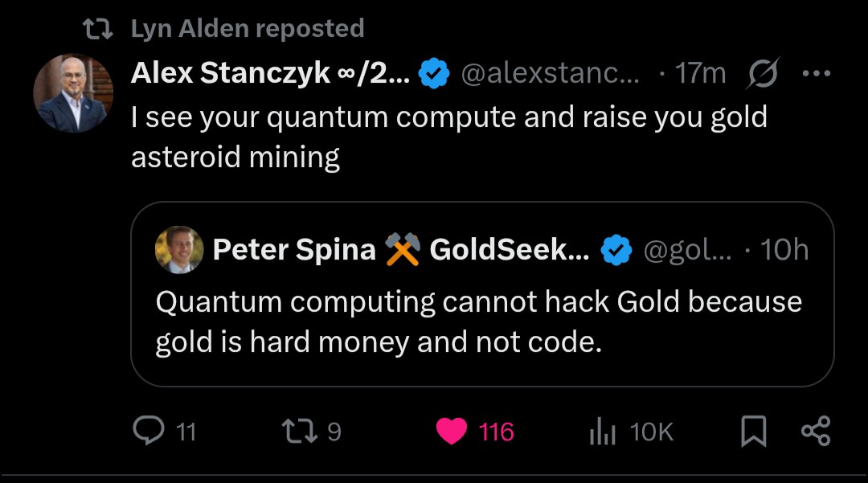Screen dimensions: 868x483
Task: Toggle the bookmark for this tweet
Action: [x=752, y=432]
